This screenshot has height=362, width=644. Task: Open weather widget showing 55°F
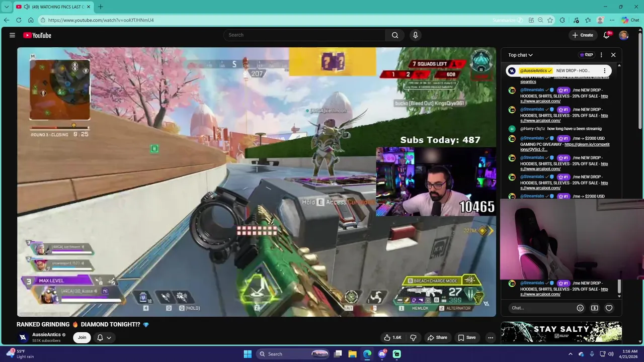click(21, 354)
